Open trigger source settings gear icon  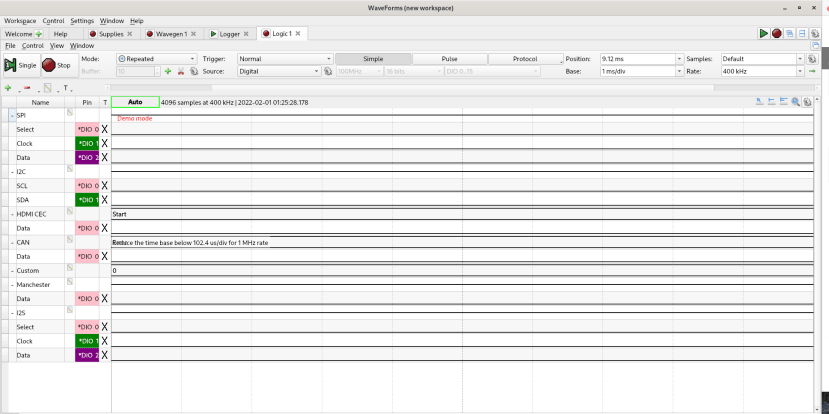(328, 71)
